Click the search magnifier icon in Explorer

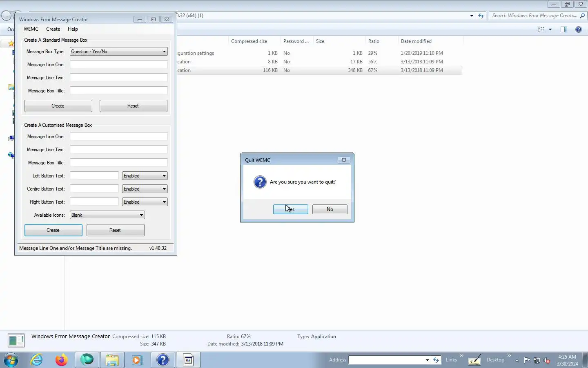583,16
